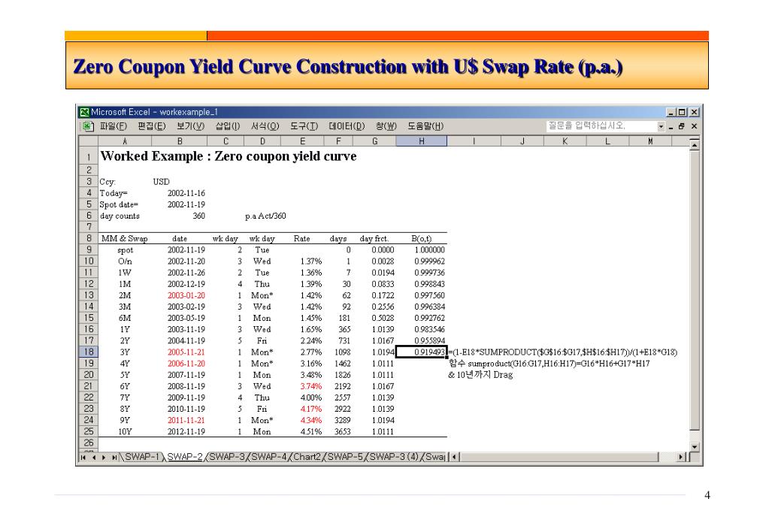Select column E header
Screen dimensions: 769x532
pyautogui.click(x=302, y=141)
